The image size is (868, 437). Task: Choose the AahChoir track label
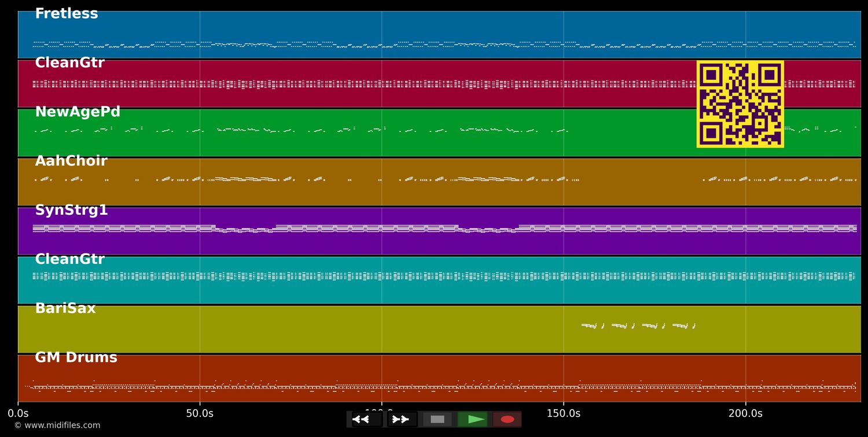(71, 161)
